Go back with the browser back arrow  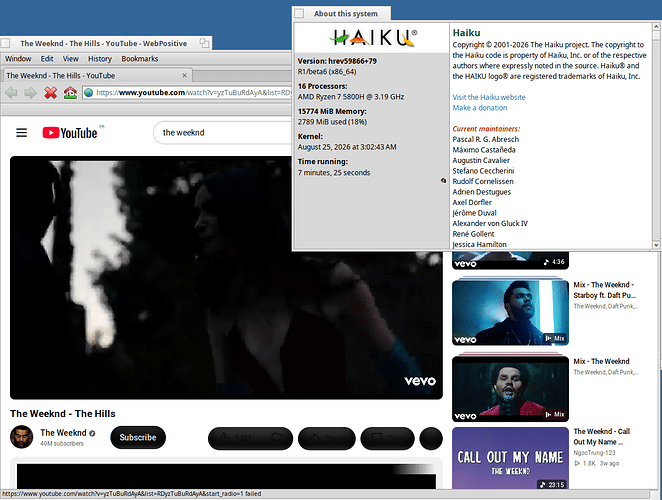(x=11, y=92)
